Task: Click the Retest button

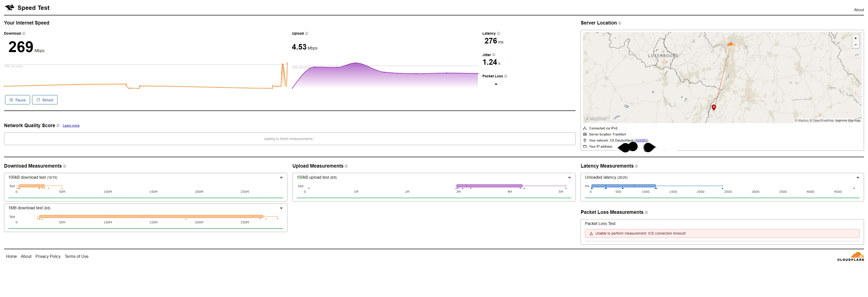Action: [x=45, y=100]
